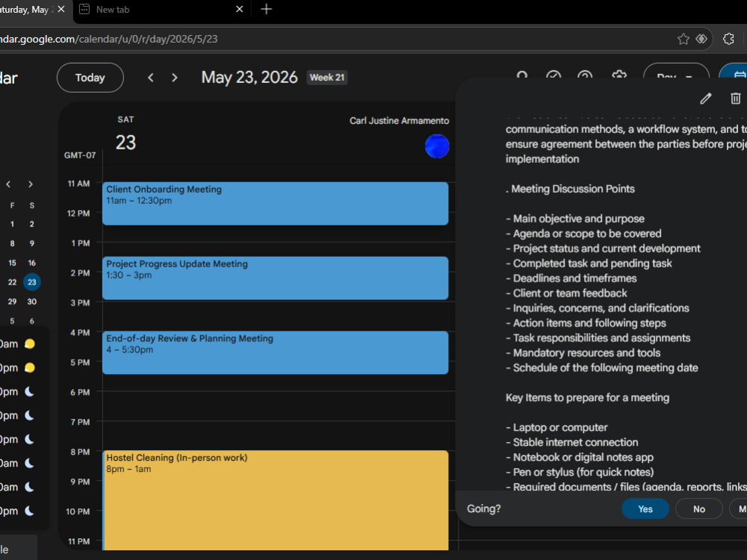Close the "New tab" browser tab

[240, 9]
